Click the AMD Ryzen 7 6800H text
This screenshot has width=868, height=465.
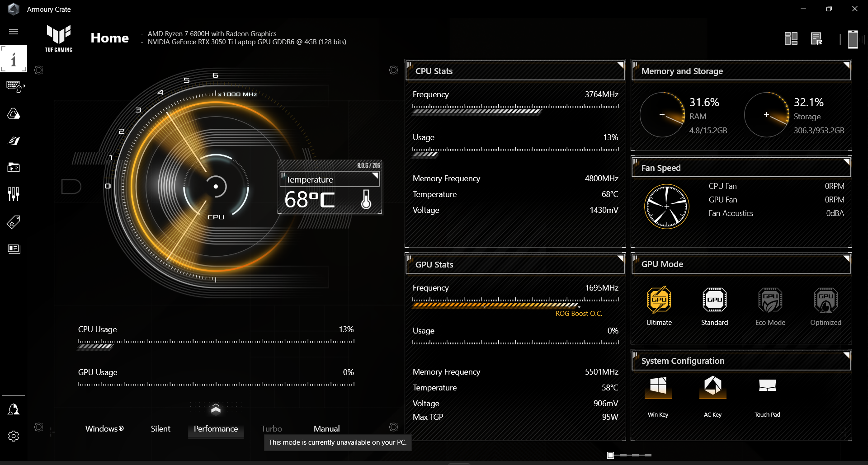click(x=212, y=34)
